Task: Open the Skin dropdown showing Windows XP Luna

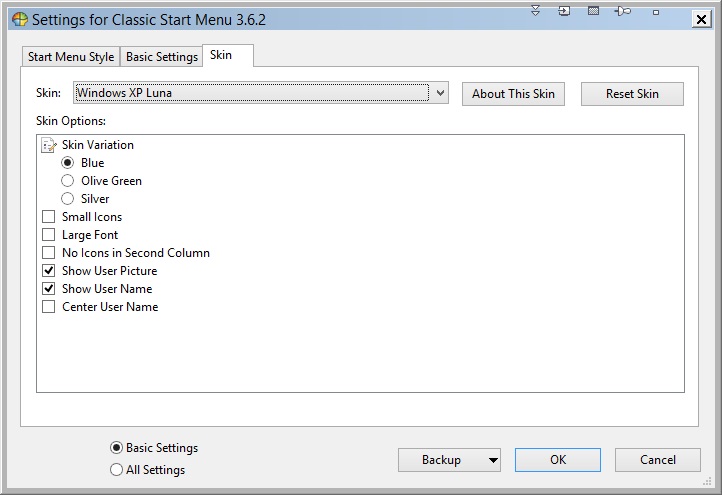Action: (261, 93)
